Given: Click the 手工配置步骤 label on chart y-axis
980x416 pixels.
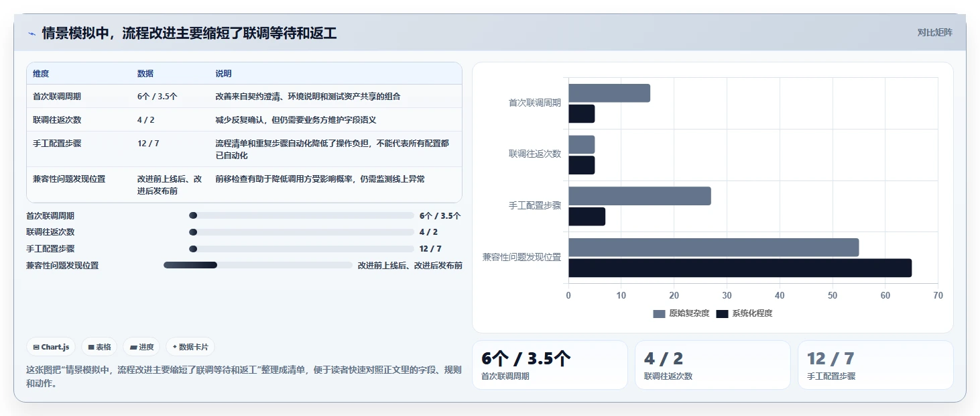Looking at the screenshot, I should click(x=535, y=206).
